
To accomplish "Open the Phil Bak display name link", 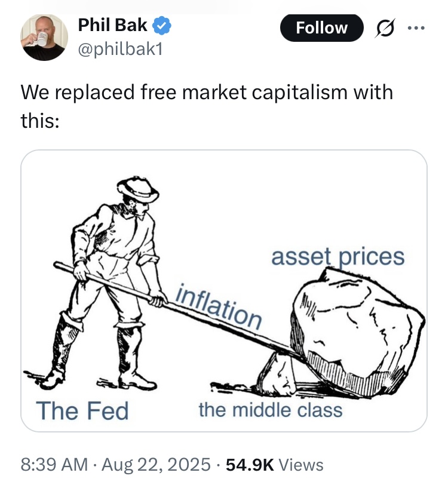I will [112, 25].
